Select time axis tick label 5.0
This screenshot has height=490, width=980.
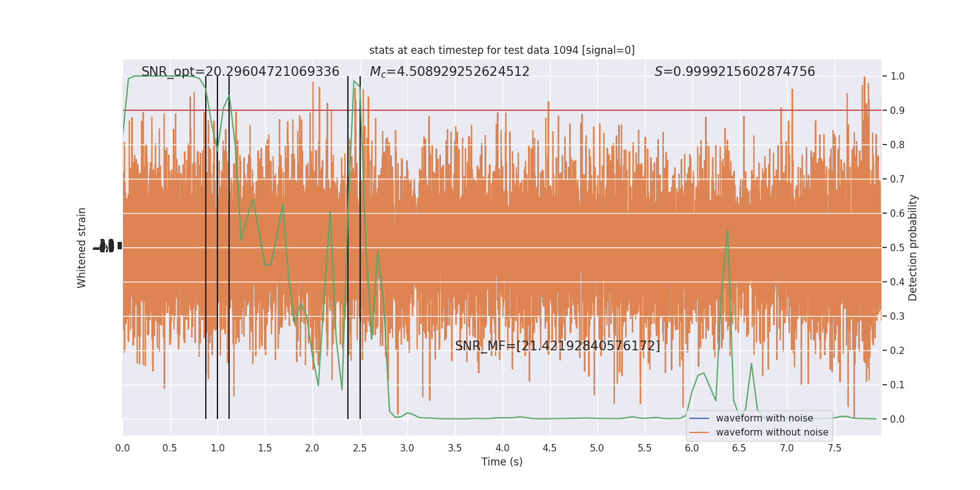[597, 448]
